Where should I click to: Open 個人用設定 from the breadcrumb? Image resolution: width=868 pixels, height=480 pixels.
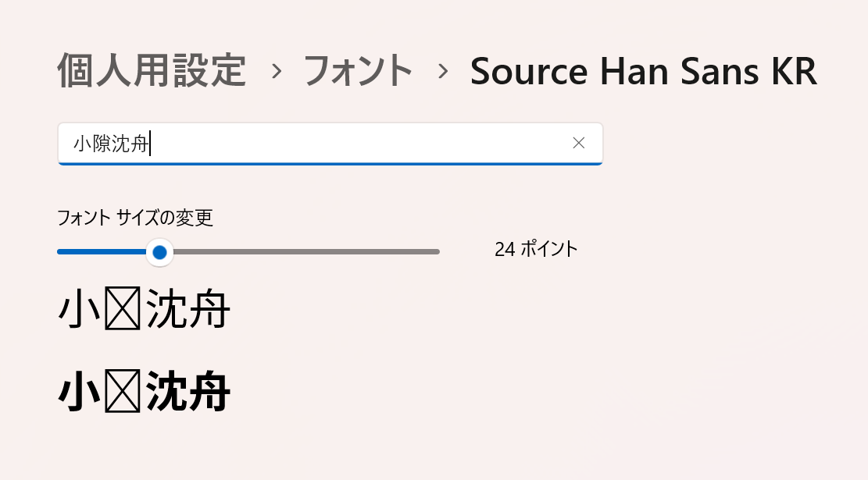tap(151, 71)
